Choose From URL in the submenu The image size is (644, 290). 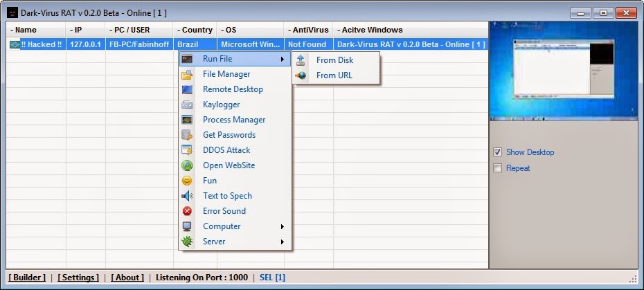pyautogui.click(x=336, y=75)
